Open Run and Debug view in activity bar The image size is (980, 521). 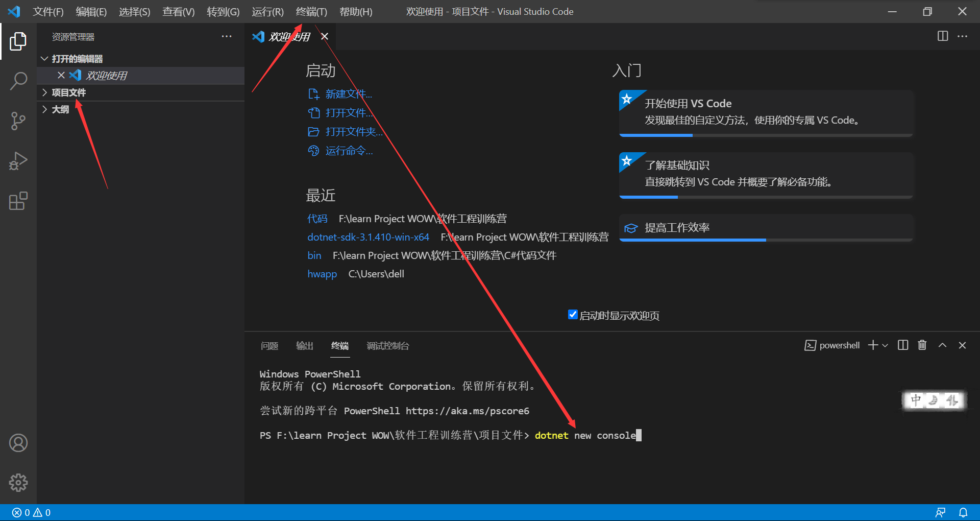[x=18, y=161]
